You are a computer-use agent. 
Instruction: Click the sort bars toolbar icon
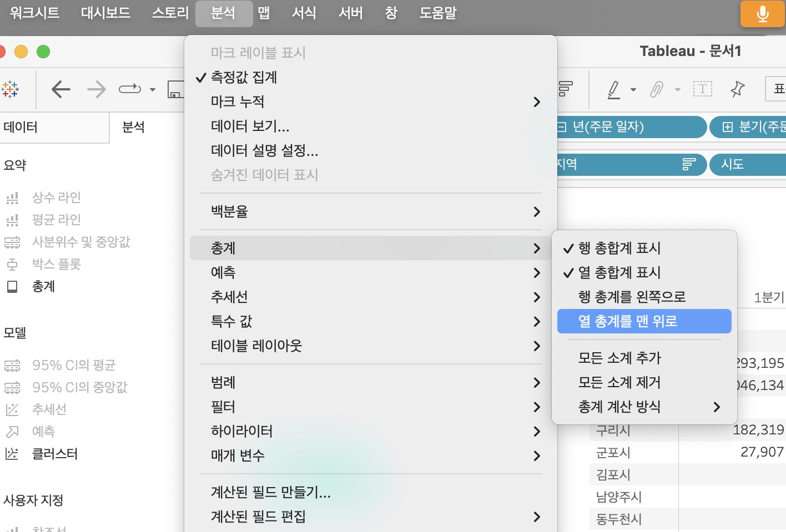[x=566, y=89]
